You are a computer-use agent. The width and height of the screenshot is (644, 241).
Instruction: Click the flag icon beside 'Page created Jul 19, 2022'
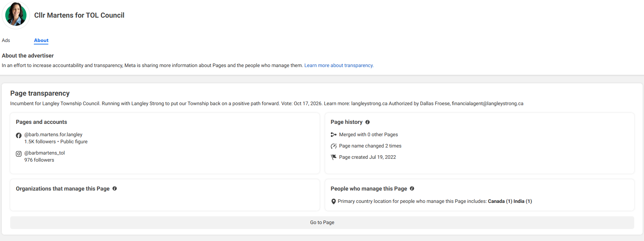(x=334, y=157)
